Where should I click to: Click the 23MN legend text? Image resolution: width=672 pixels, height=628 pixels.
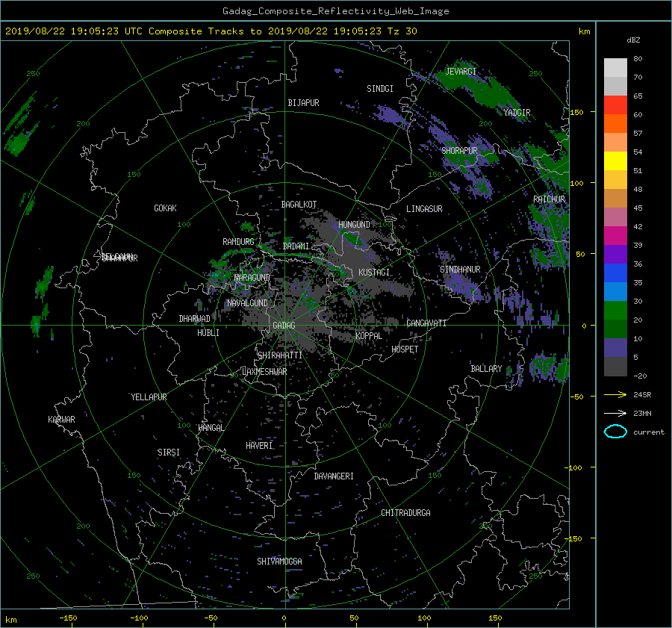click(x=642, y=414)
